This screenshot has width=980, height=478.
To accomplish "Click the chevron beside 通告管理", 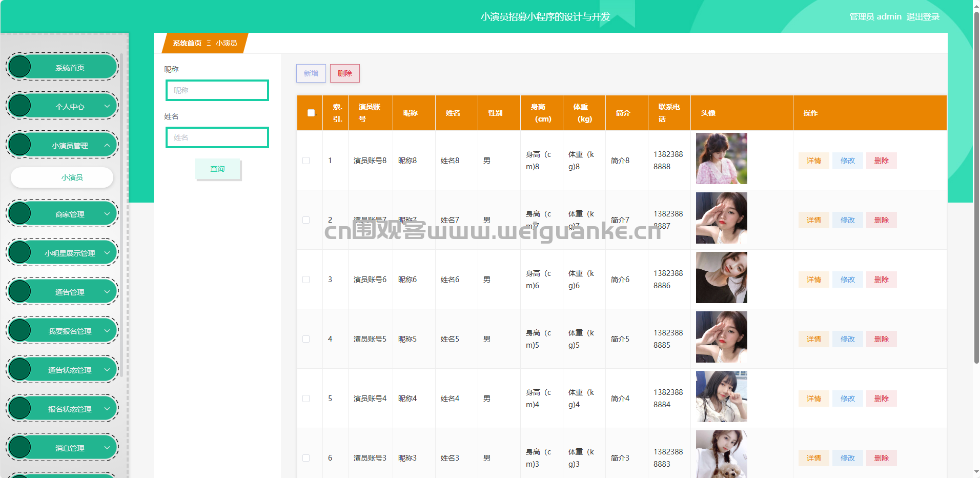I will pos(107,291).
